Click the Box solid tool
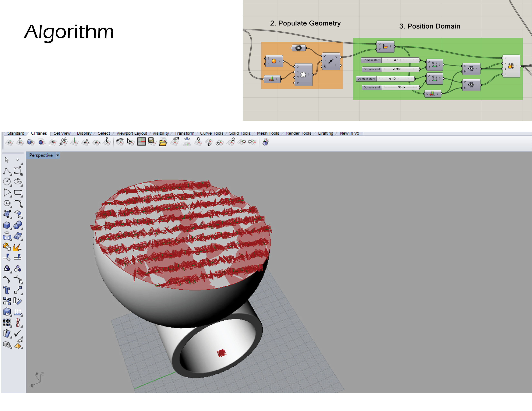The image size is (532, 411). (7, 225)
